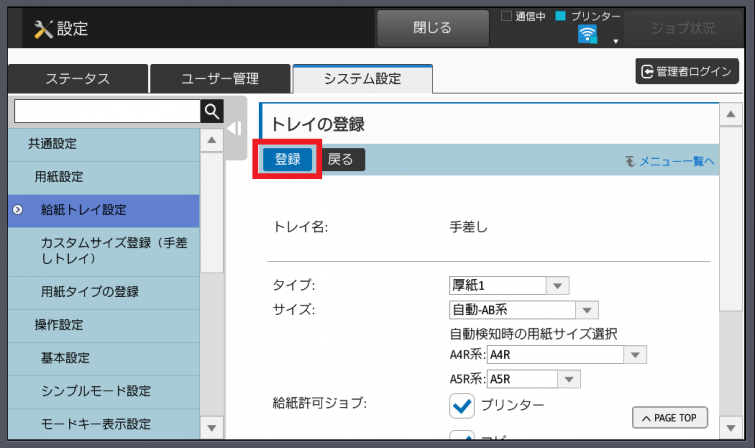Open カスタムサイズ登録（手差しトレイ）

pyautogui.click(x=104, y=251)
